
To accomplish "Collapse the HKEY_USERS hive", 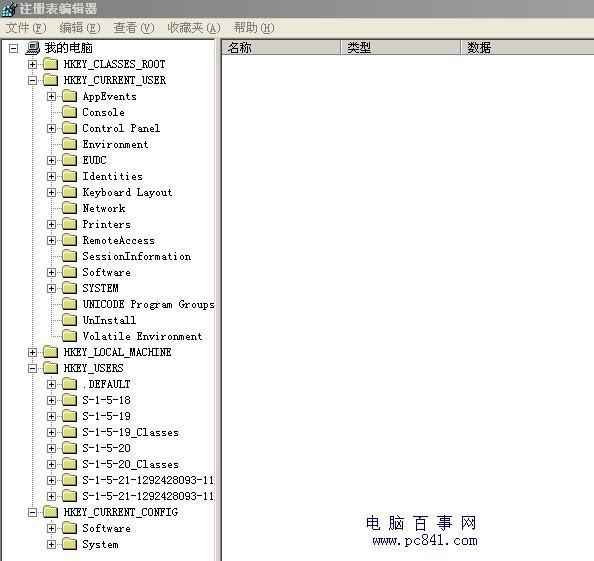I will pyautogui.click(x=33, y=368).
